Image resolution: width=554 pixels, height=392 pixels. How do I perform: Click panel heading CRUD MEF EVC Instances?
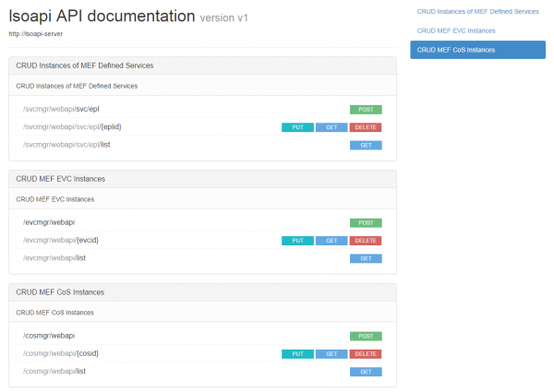[60, 179]
